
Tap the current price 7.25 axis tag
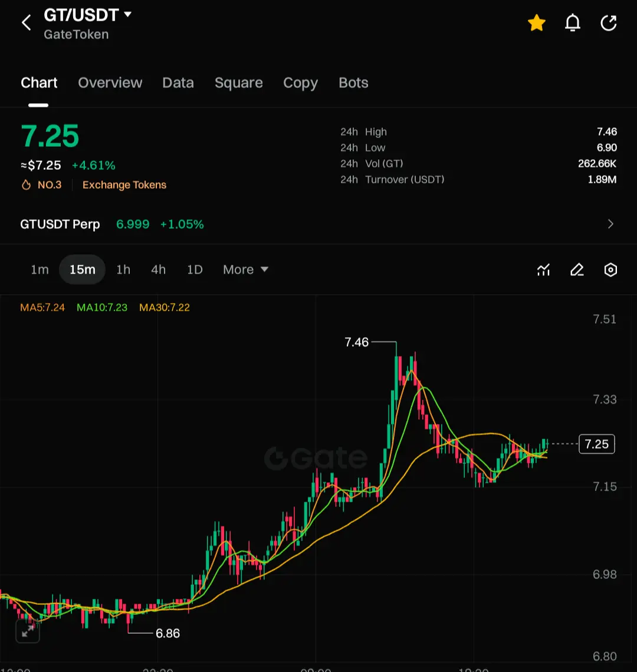[597, 444]
